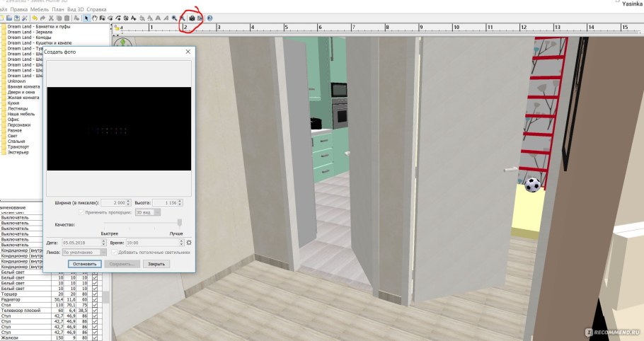
Task: Click the Дата date spinner arrows
Action: coord(104,243)
